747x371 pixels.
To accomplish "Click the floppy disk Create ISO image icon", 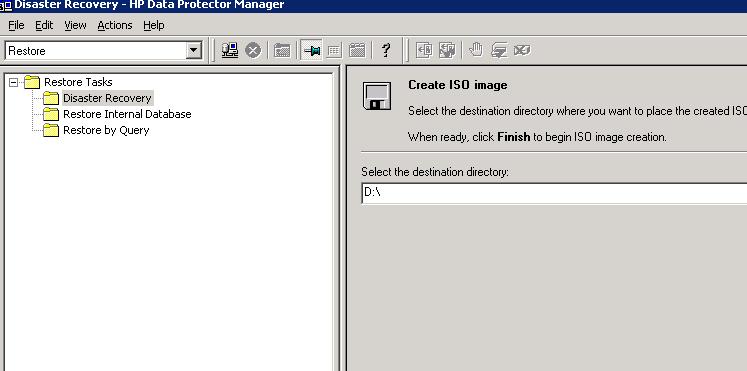I will pos(377,96).
